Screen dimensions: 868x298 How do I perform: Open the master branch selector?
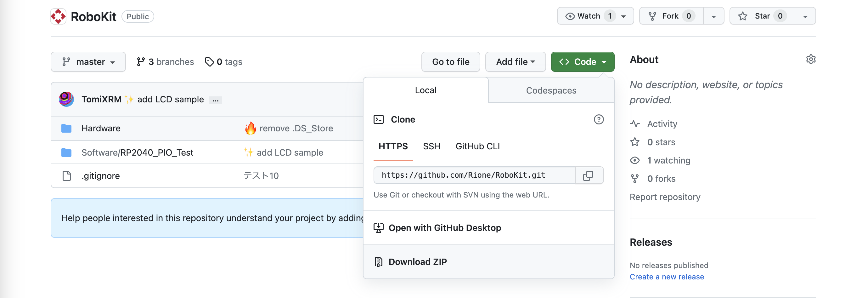coord(88,62)
